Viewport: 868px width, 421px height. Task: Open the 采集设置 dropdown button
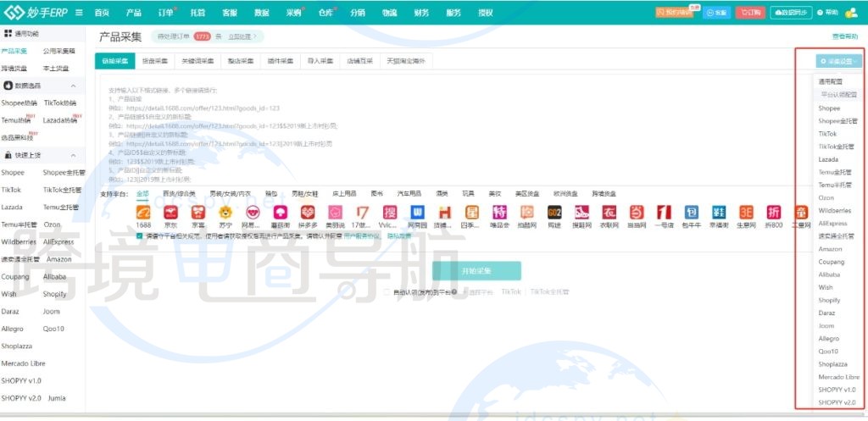pos(838,61)
